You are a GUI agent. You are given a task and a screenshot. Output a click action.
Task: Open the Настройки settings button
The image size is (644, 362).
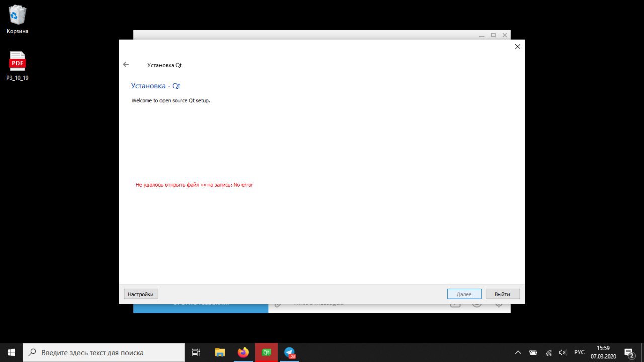[141, 294]
